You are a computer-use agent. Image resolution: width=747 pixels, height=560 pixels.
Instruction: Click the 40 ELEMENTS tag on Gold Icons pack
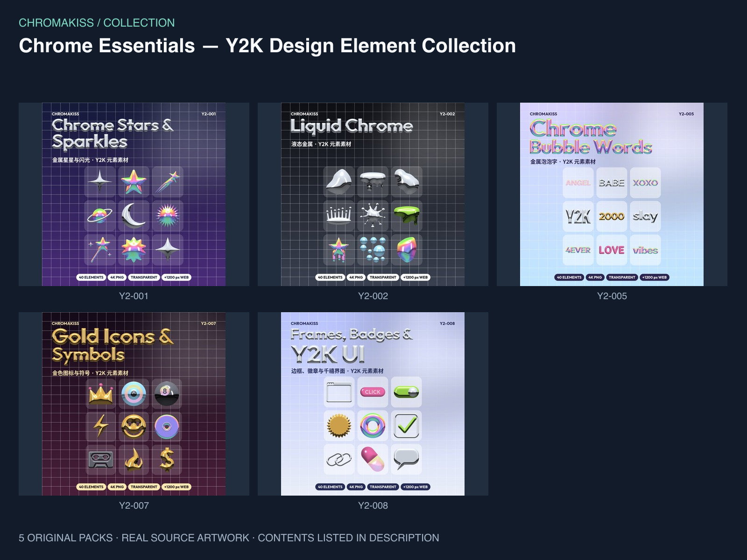[x=91, y=487]
